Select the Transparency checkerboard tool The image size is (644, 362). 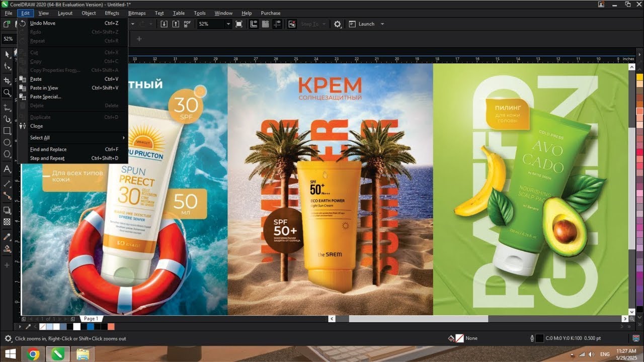tap(7, 222)
